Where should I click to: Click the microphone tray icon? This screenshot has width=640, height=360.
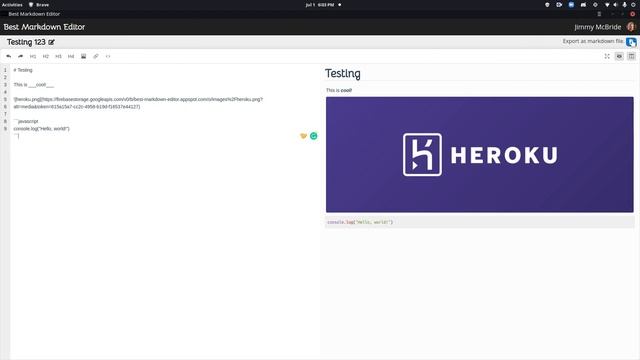tap(624, 5)
